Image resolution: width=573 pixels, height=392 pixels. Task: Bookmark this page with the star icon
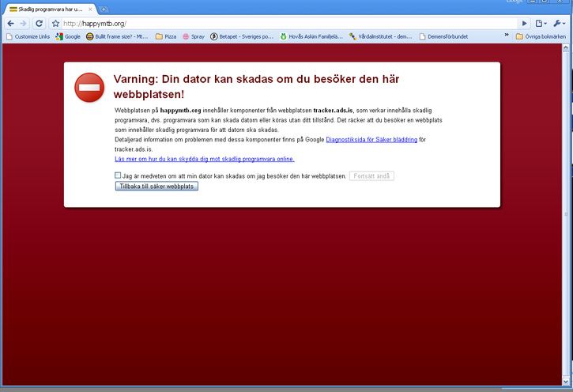pos(55,24)
